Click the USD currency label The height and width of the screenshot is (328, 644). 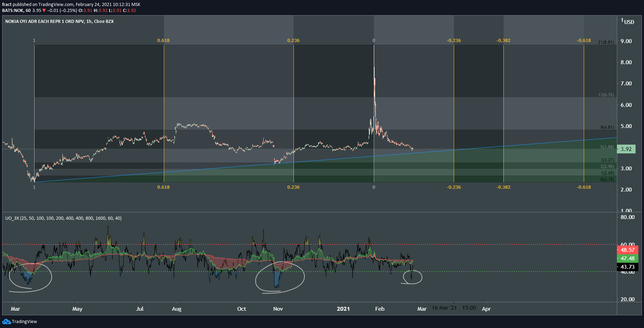pyautogui.click(x=629, y=22)
